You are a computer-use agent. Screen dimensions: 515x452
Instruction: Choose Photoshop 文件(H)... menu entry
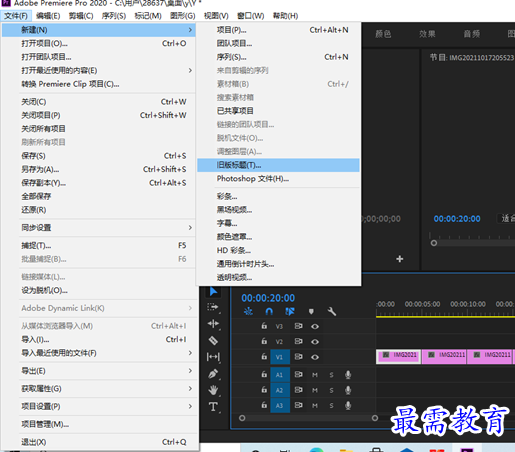[x=278, y=179]
